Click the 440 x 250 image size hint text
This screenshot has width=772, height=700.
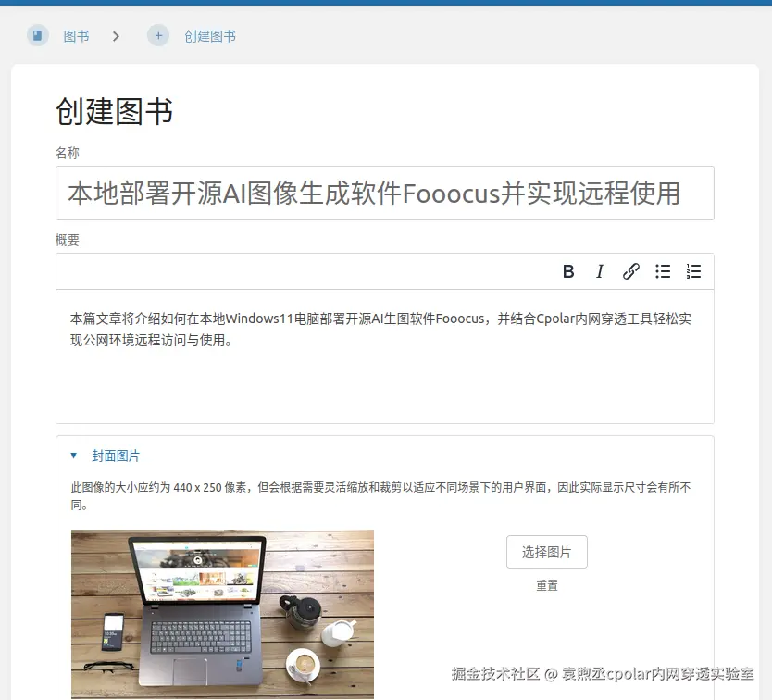(380, 496)
